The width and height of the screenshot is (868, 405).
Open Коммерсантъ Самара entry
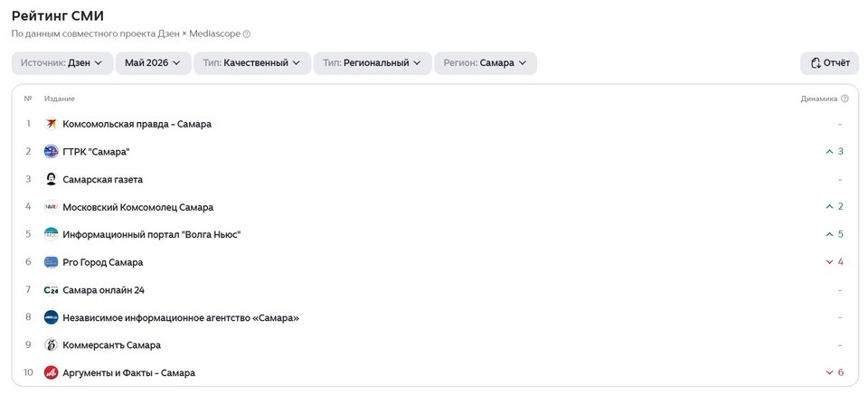[112, 345]
